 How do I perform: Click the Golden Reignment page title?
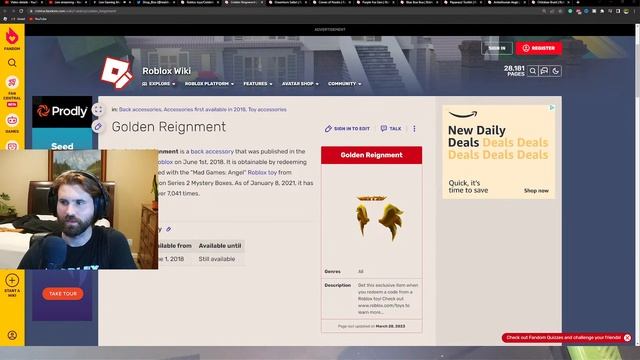tap(169, 127)
